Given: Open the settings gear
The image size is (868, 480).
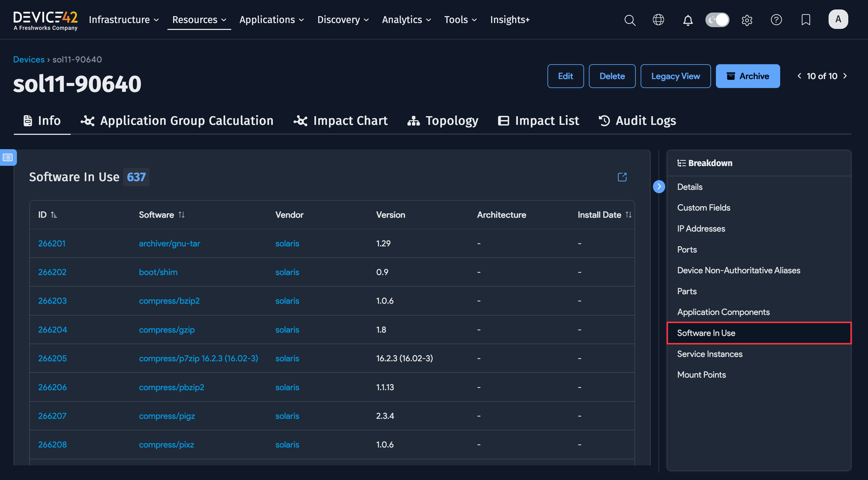Looking at the screenshot, I should pyautogui.click(x=747, y=20).
